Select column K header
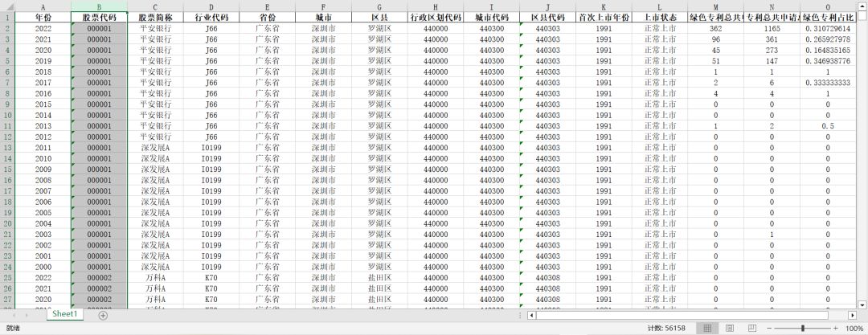This screenshot has width=868, height=335. [604, 7]
